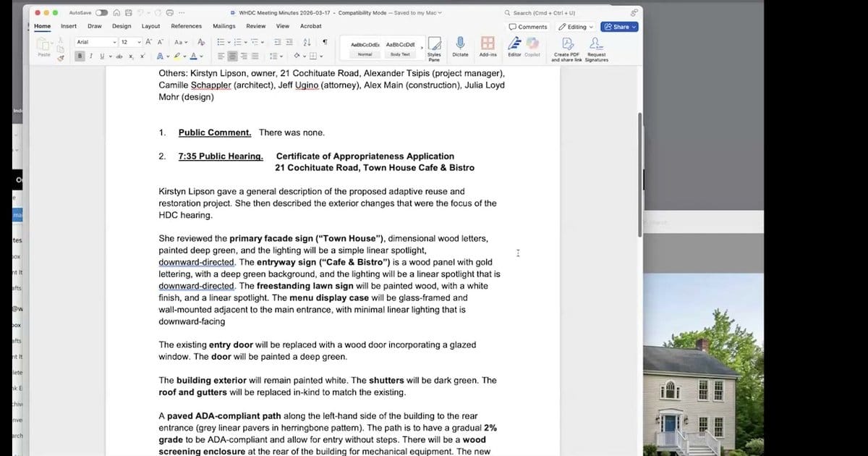Open the Styles Pane
This screenshot has width=868, height=456.
tap(434, 48)
